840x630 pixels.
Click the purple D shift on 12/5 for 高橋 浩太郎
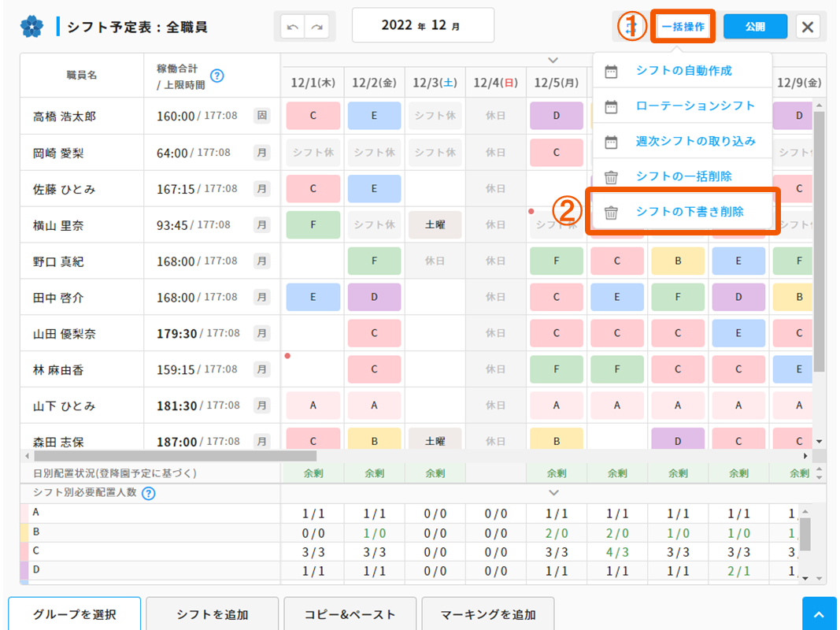(x=557, y=116)
